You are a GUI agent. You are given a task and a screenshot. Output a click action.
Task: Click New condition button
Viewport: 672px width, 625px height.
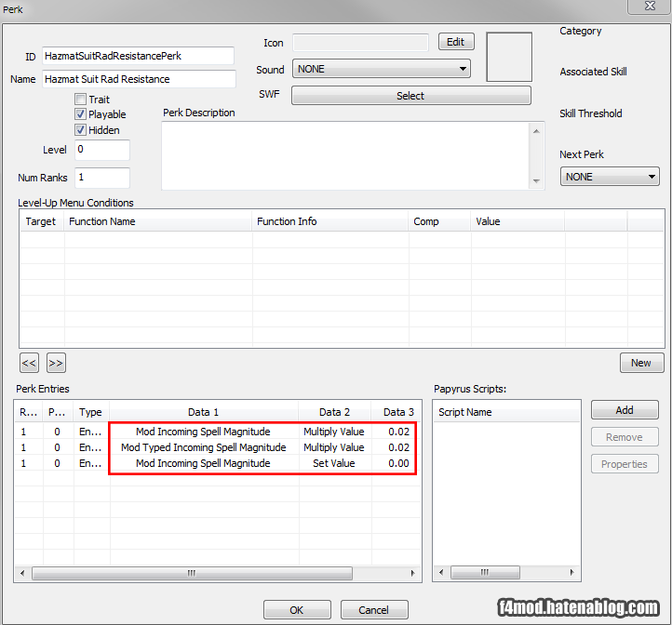[641, 363]
